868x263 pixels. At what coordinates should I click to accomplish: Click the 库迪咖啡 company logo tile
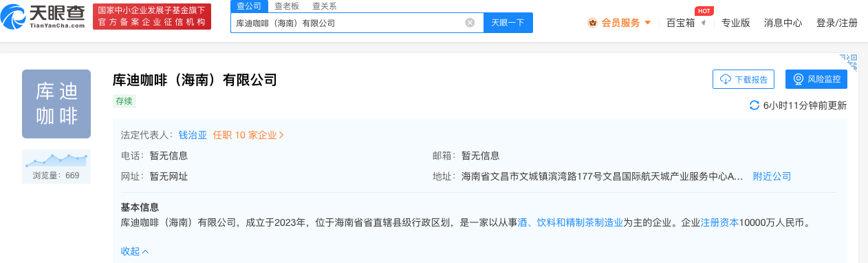point(56,104)
